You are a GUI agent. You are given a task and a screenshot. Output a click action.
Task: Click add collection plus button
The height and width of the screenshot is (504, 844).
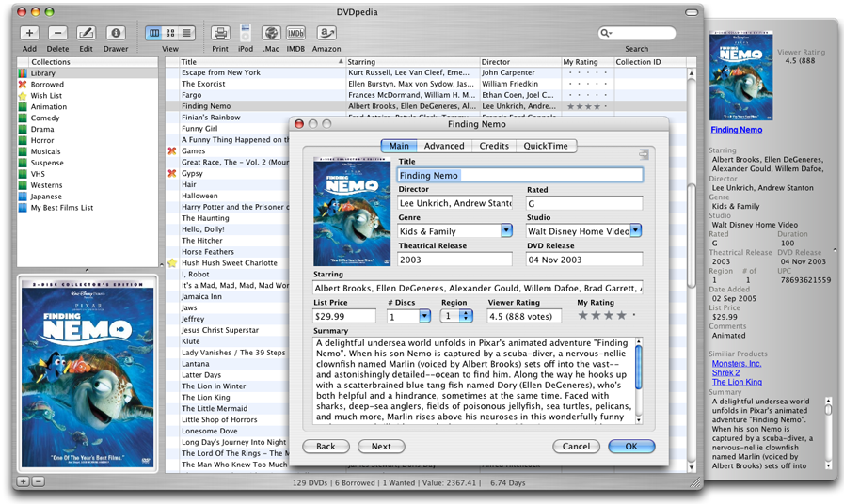[23, 481]
